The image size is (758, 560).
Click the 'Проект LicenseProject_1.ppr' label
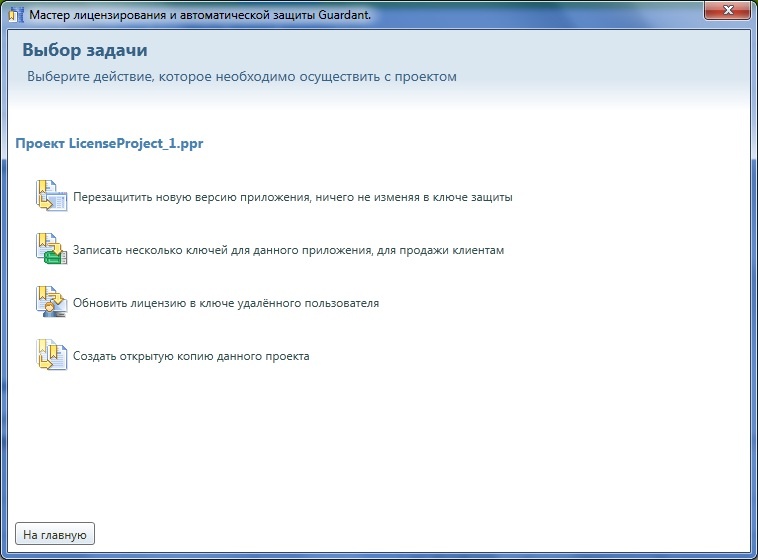(110, 143)
